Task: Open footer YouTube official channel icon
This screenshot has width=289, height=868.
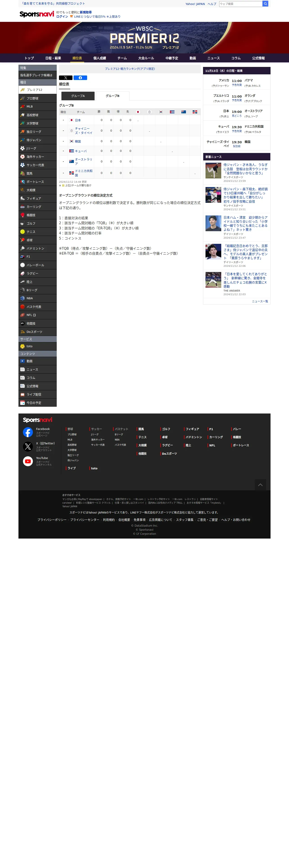Action: 28,461
